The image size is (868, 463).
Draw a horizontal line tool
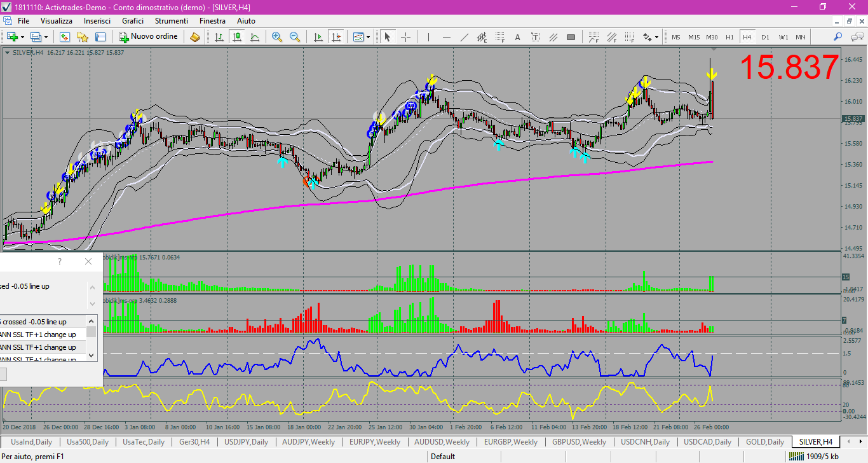[446, 37]
